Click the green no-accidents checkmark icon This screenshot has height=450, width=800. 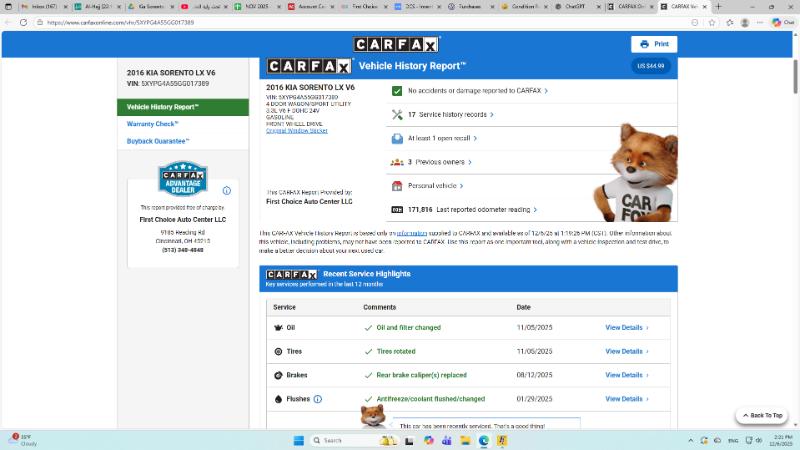click(397, 91)
